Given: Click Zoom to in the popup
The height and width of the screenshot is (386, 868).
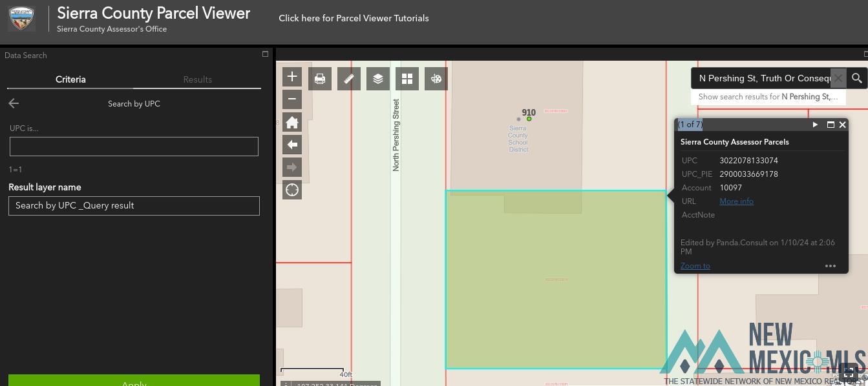Looking at the screenshot, I should point(695,266).
